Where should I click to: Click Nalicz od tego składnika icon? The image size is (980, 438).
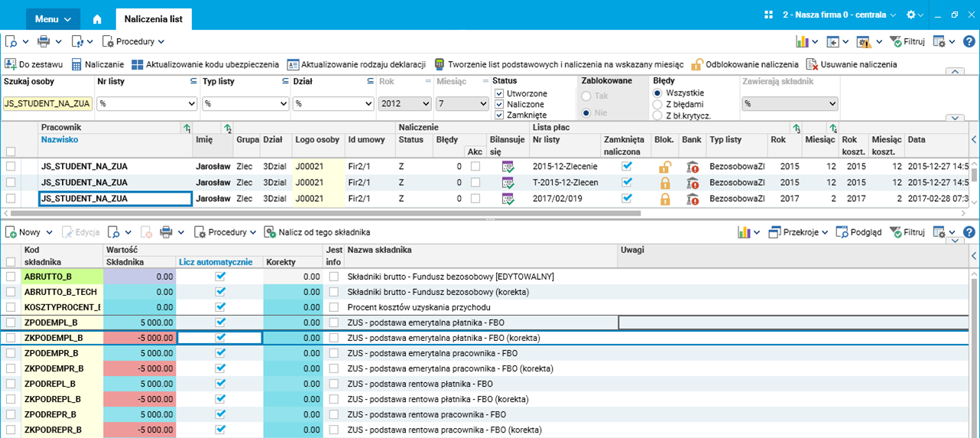pyautogui.click(x=271, y=232)
